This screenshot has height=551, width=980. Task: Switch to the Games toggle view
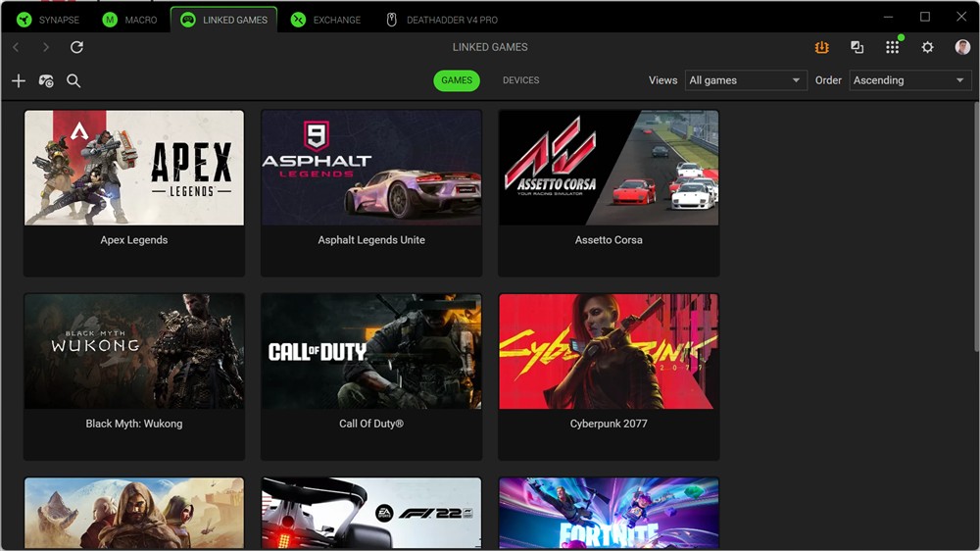457,80
